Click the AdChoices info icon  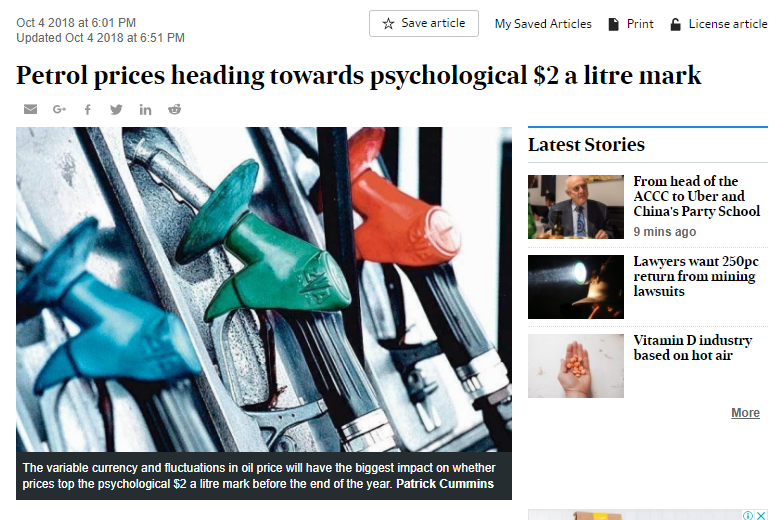(748, 515)
